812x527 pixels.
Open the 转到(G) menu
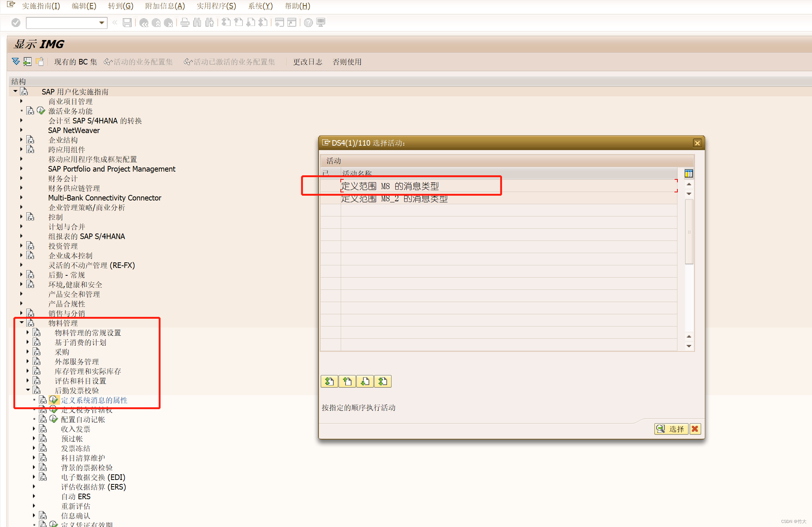pos(121,6)
